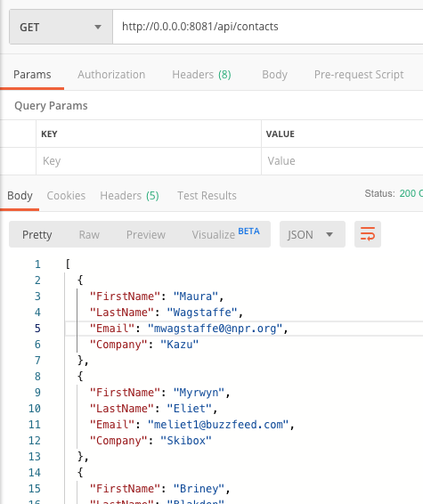Open the Test Results tab
Image resolution: width=423 pixels, height=504 pixels.
point(207,196)
